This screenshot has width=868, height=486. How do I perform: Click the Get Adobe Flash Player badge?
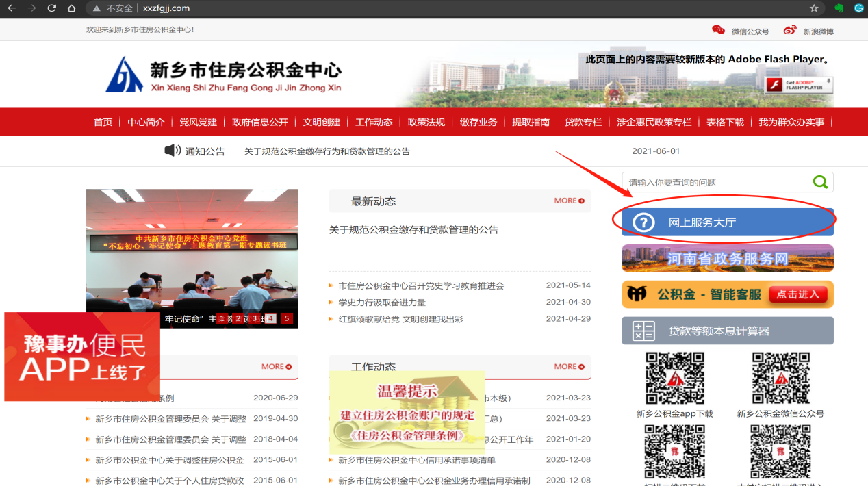798,85
